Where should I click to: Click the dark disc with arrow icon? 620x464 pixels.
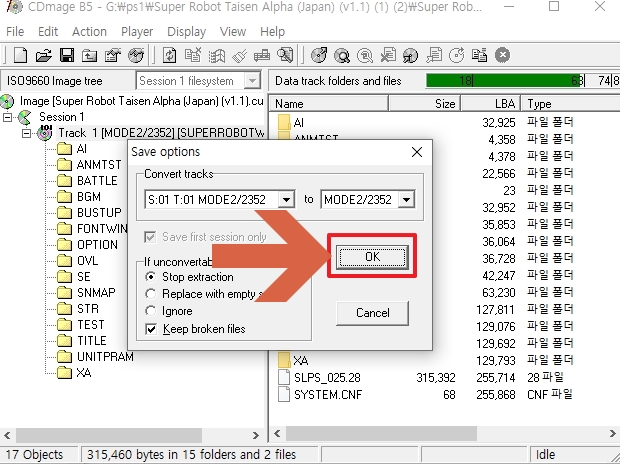[x=410, y=55]
